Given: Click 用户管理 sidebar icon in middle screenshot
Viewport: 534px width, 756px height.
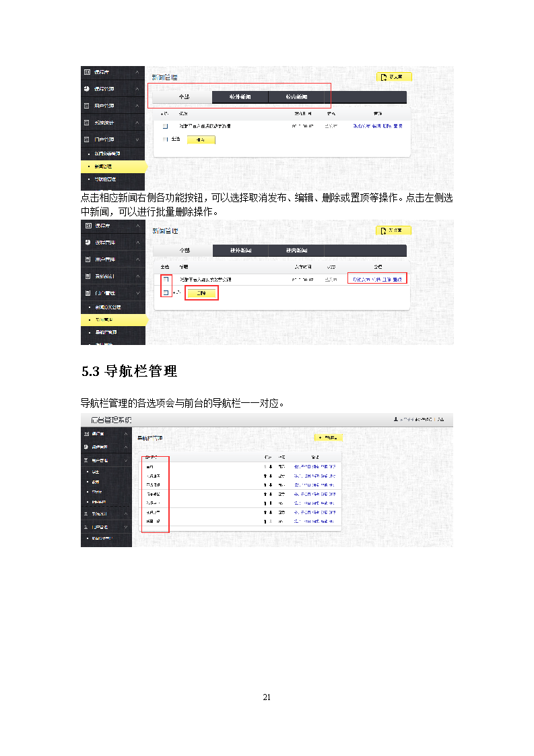Looking at the screenshot, I should click(x=88, y=259).
